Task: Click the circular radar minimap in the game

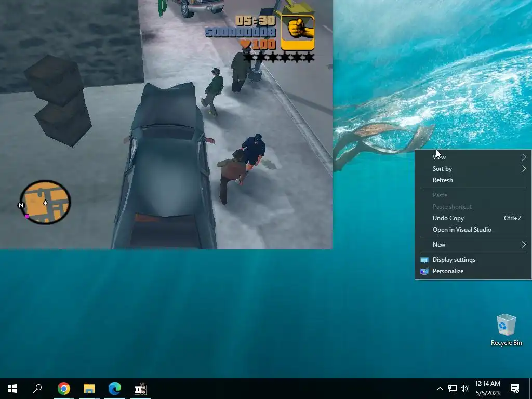Action: (x=45, y=202)
